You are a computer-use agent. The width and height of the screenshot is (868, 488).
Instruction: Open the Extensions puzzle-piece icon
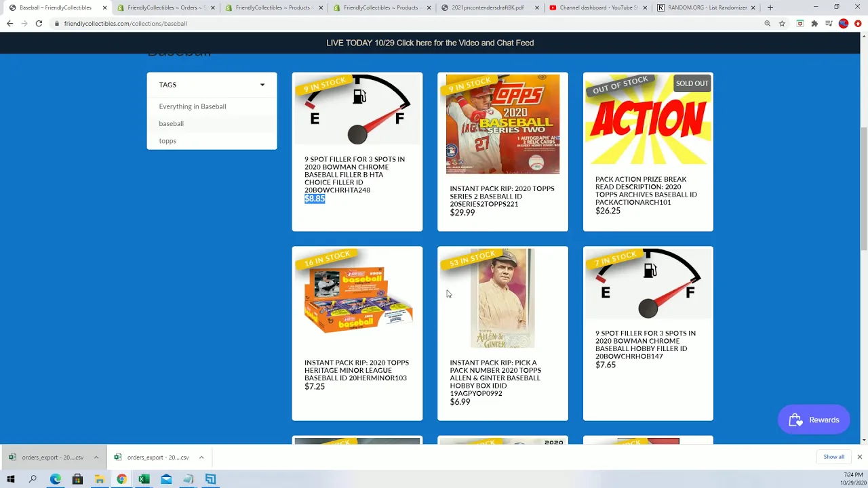pos(814,23)
